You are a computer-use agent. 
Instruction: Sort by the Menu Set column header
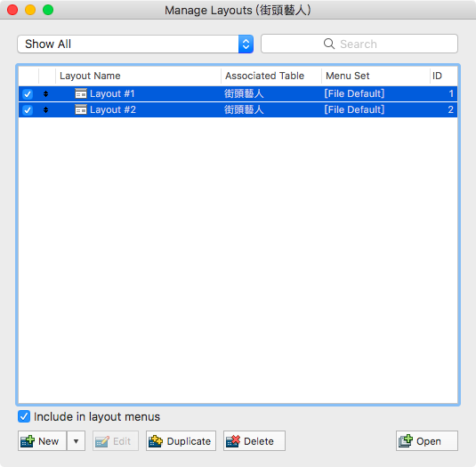375,76
